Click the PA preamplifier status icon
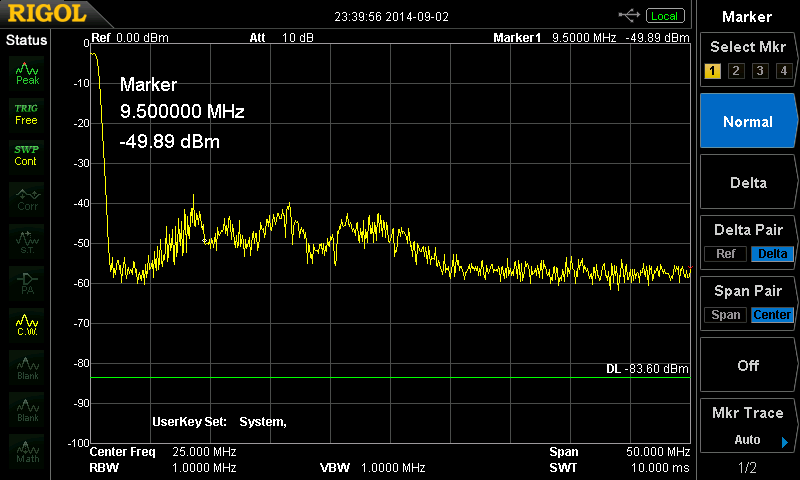The height and width of the screenshot is (480, 800). (27, 281)
